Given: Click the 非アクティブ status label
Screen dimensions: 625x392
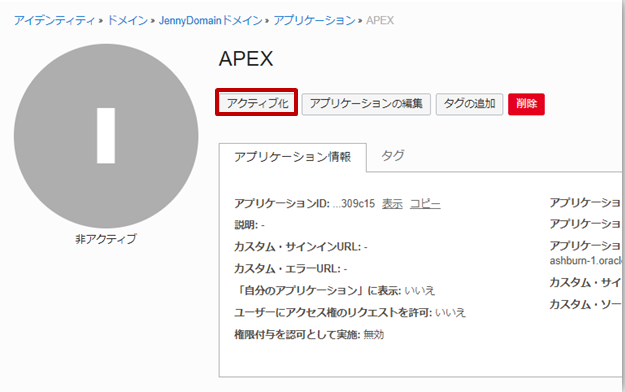Looking at the screenshot, I should pos(106,239).
